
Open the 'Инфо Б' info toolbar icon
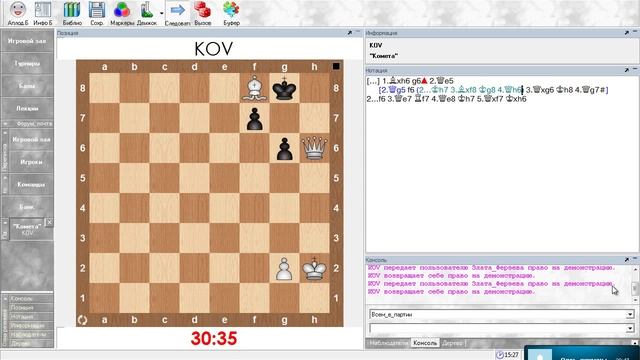point(43,13)
